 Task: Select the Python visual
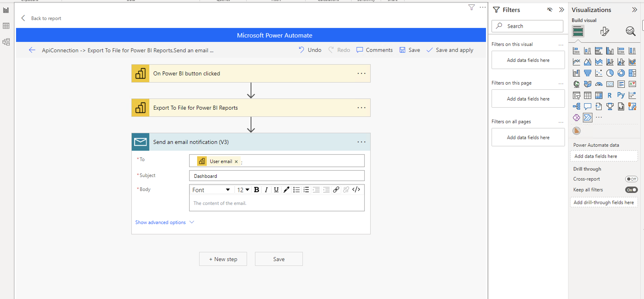(621, 95)
